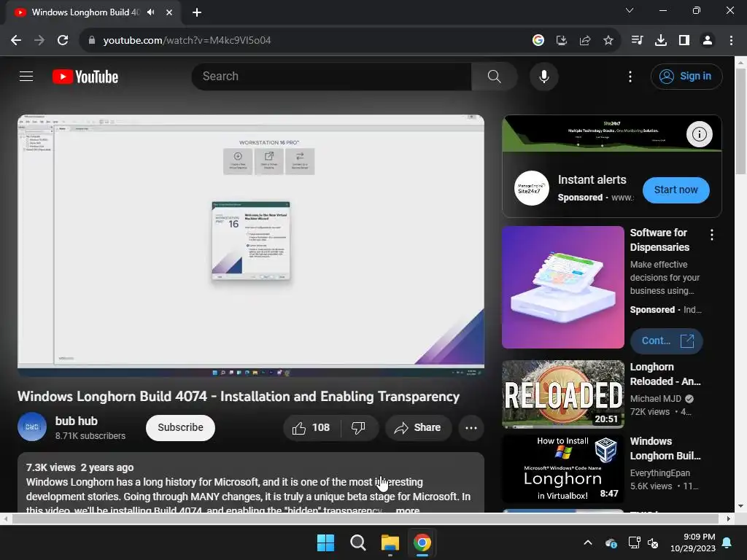Open Longhorn in Virtualbox video thumbnail
Image resolution: width=747 pixels, height=560 pixels.
(562, 469)
